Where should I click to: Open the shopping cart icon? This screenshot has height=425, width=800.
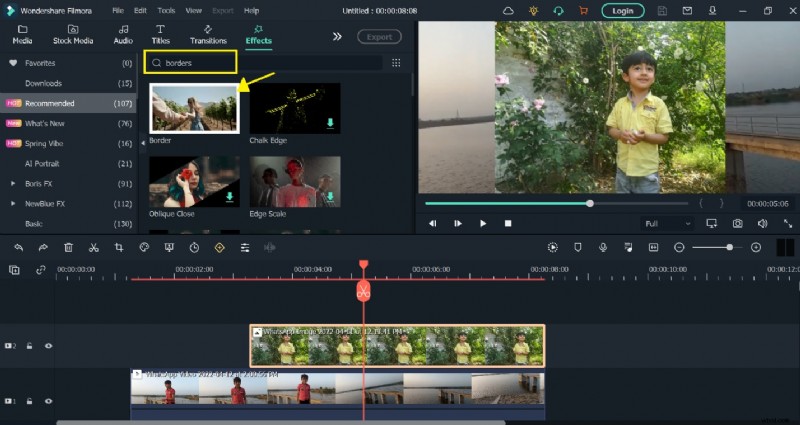584,11
